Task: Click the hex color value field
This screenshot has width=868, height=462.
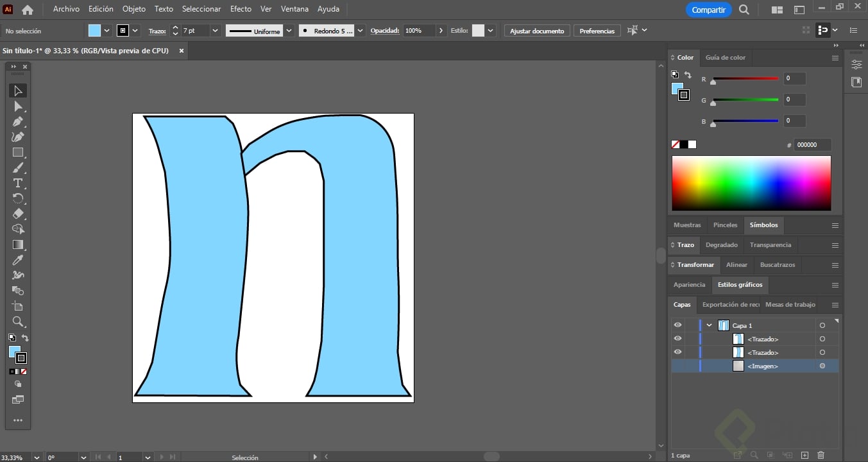Action: [x=812, y=145]
